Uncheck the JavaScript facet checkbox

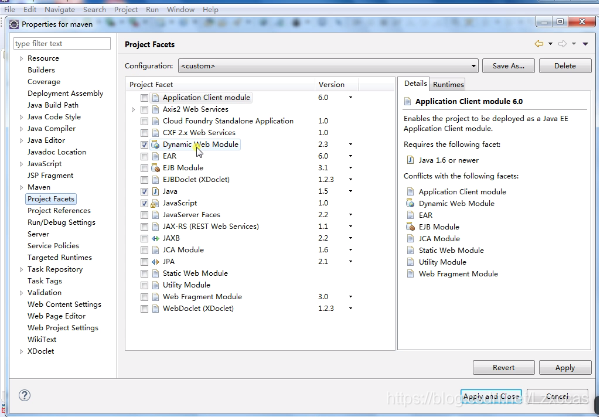144,203
